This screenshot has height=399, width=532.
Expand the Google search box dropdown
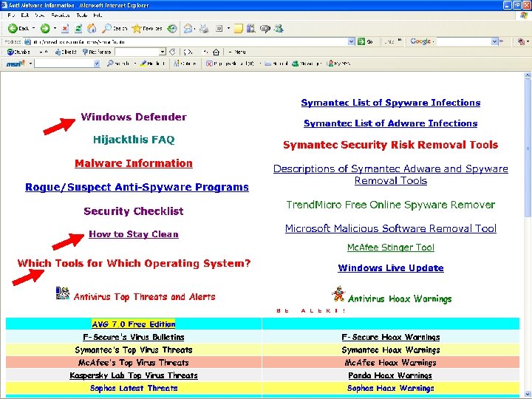point(494,41)
